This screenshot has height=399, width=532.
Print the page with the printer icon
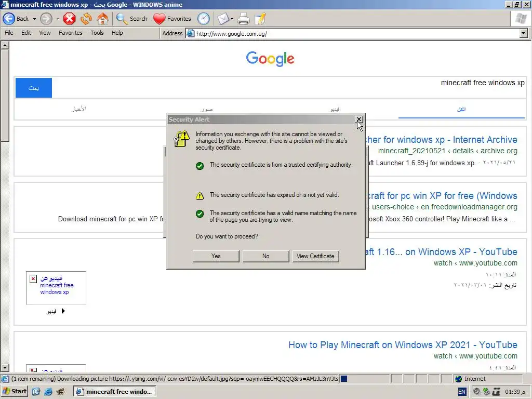tap(243, 19)
